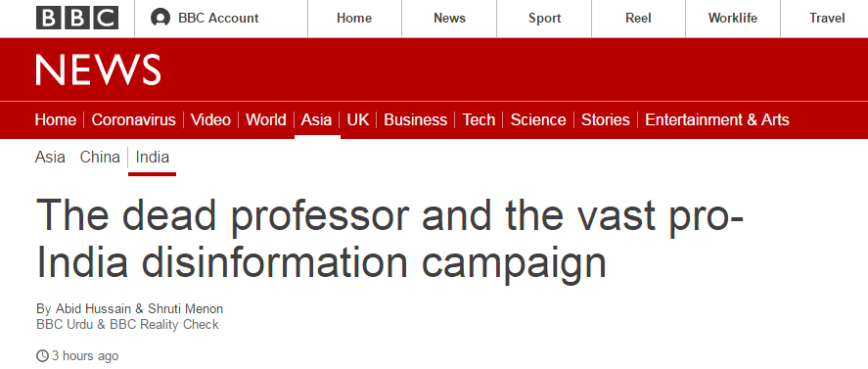
Task: Click the white NEWS banner logo
Action: click(98, 69)
